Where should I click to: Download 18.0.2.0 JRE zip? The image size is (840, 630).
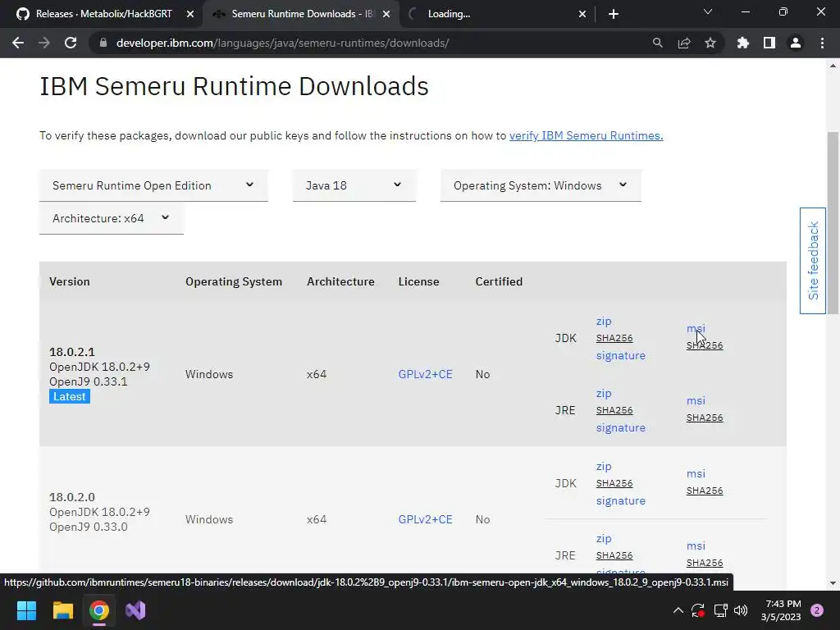(x=604, y=538)
